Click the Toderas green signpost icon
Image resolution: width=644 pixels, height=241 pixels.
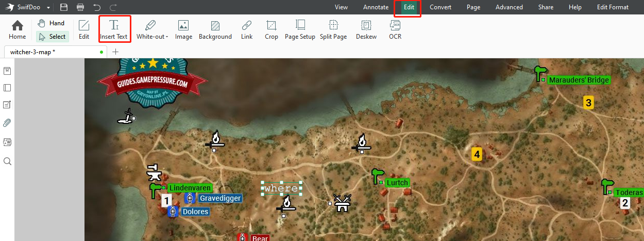(x=607, y=186)
